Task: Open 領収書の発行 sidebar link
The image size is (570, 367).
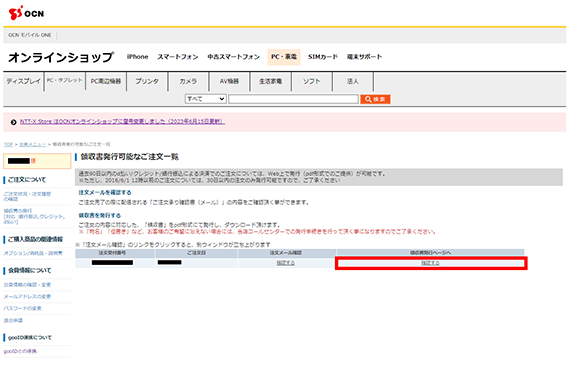Action: coord(35,216)
